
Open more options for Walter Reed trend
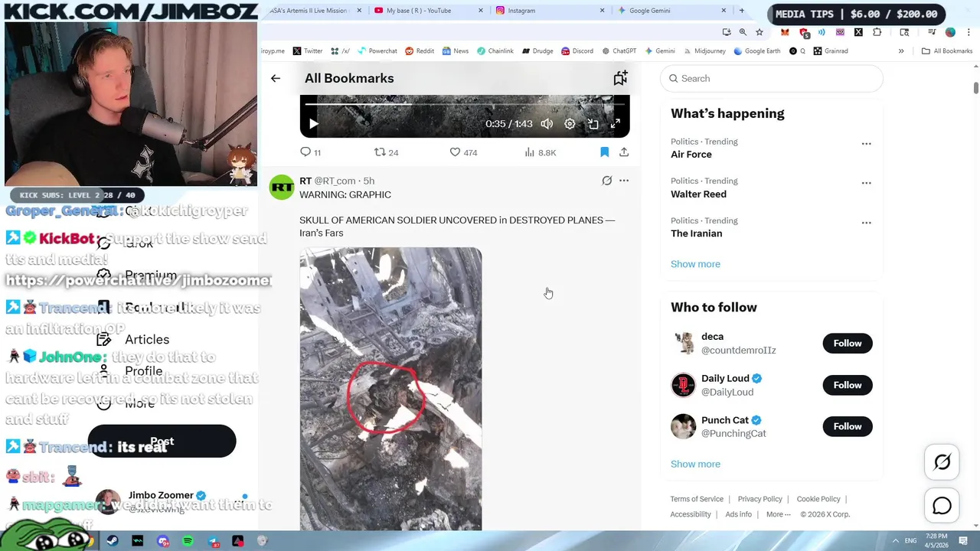[866, 183]
